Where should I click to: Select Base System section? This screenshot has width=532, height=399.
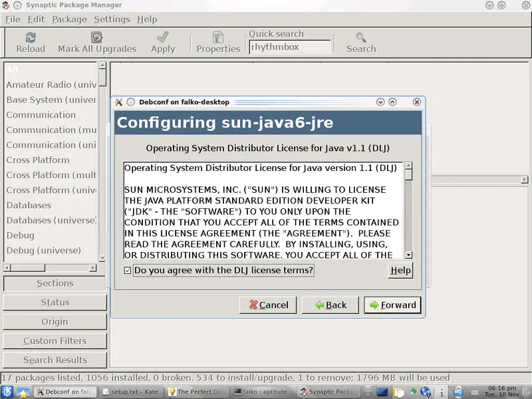(x=51, y=100)
